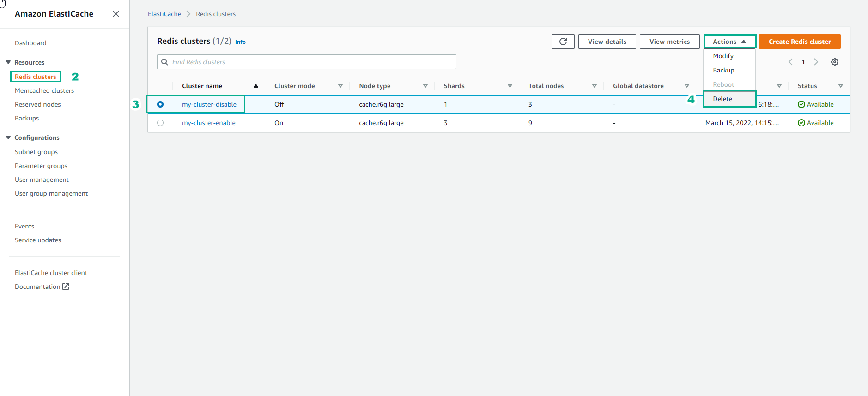Click Total nodes value 9
868x396 pixels.
click(x=530, y=123)
